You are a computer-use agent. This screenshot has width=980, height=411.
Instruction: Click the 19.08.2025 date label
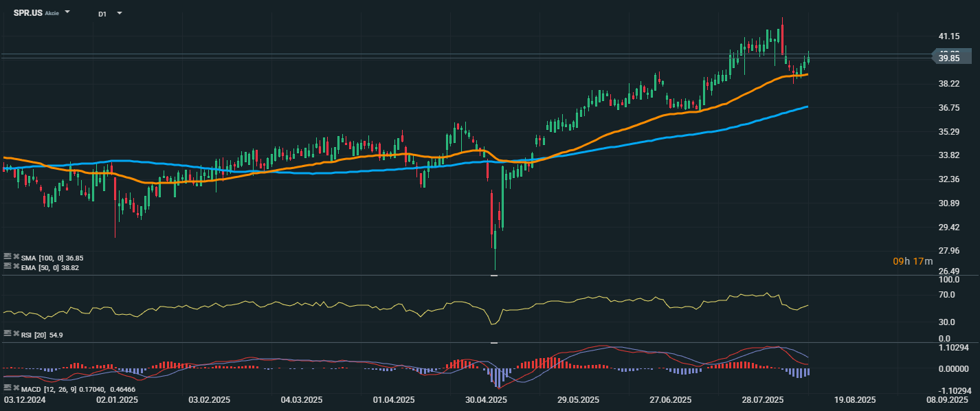pyautogui.click(x=855, y=400)
